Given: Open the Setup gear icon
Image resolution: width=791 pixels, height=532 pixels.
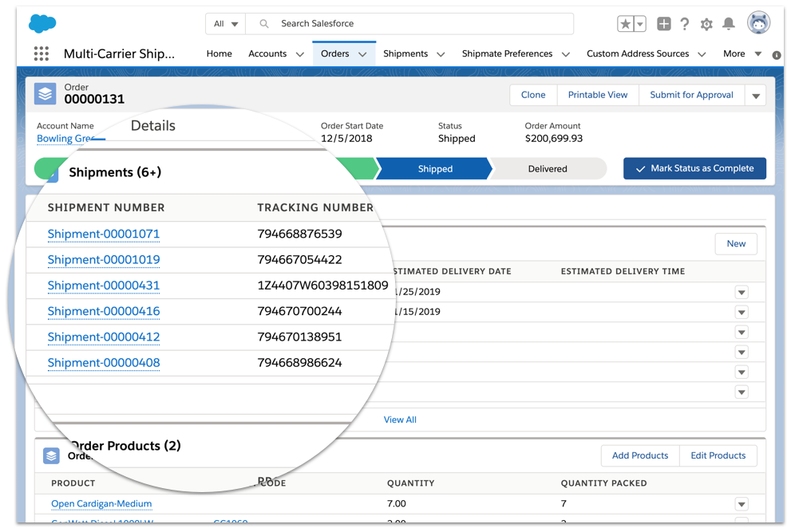Looking at the screenshot, I should point(706,24).
